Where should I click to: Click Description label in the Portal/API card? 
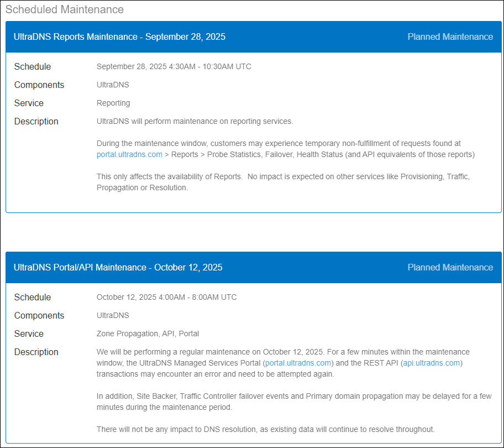36,352
